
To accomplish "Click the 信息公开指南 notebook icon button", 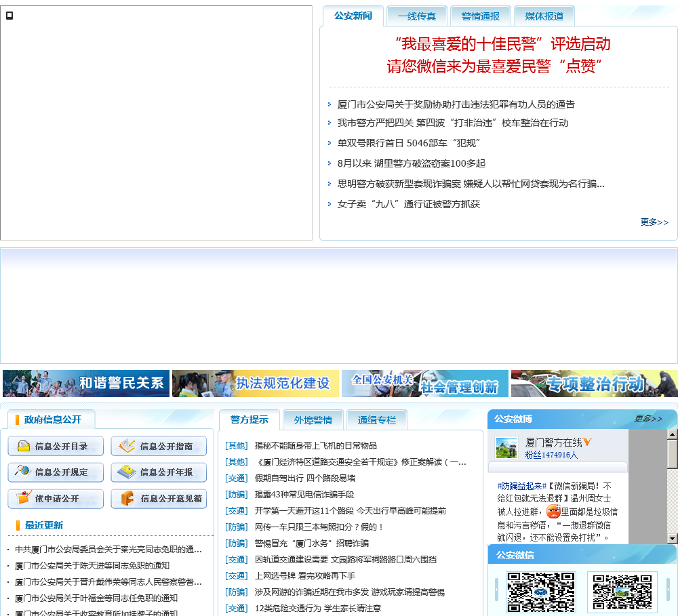I will pyautogui.click(x=159, y=446).
